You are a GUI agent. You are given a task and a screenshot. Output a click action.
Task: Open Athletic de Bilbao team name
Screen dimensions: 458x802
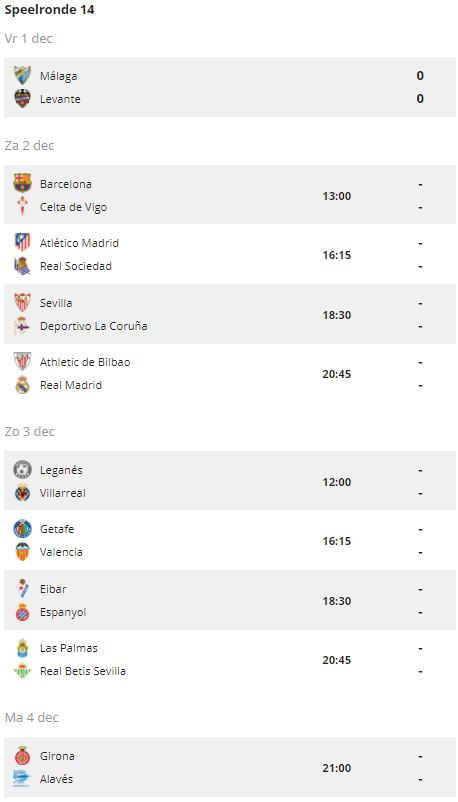85,362
